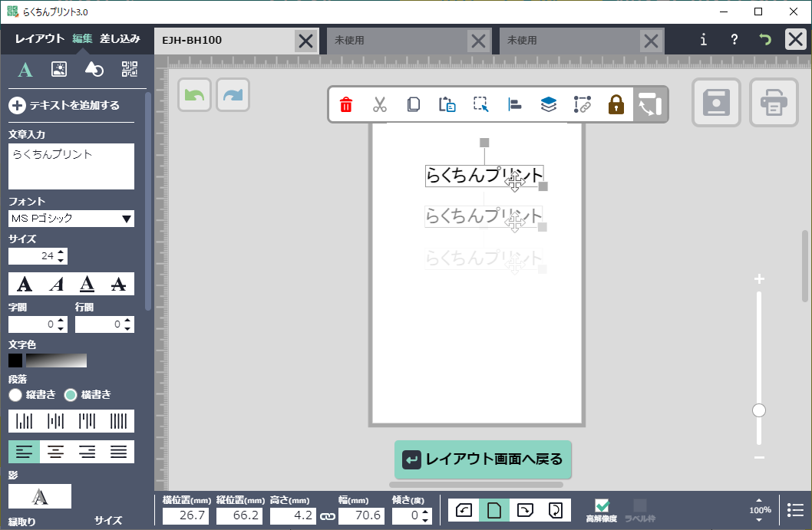
Task: Align text right
Action: point(87,452)
